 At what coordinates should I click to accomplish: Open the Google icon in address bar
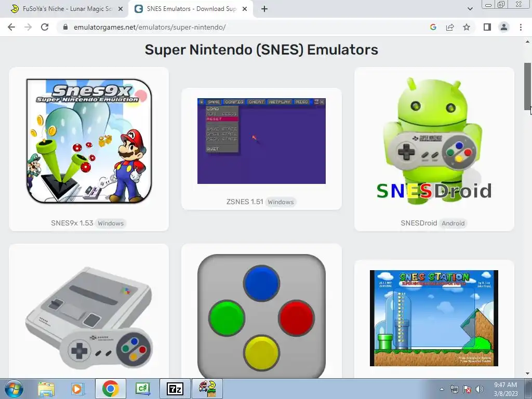pyautogui.click(x=433, y=27)
